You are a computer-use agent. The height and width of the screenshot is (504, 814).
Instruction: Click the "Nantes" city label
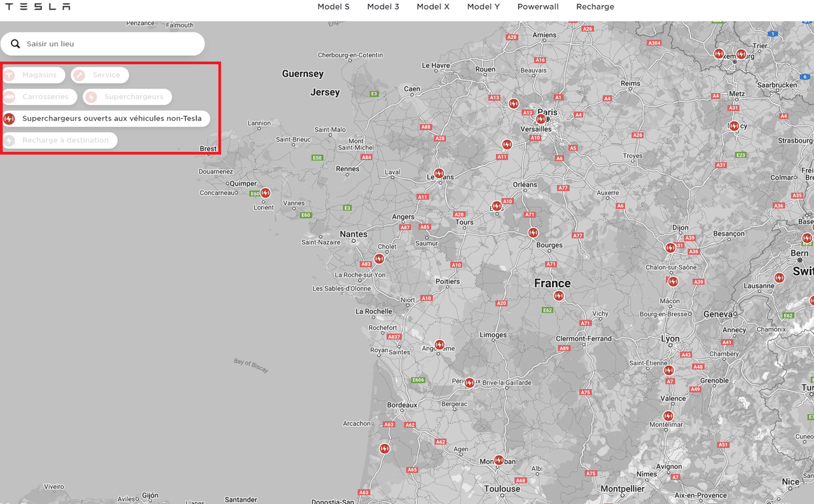[x=354, y=235]
